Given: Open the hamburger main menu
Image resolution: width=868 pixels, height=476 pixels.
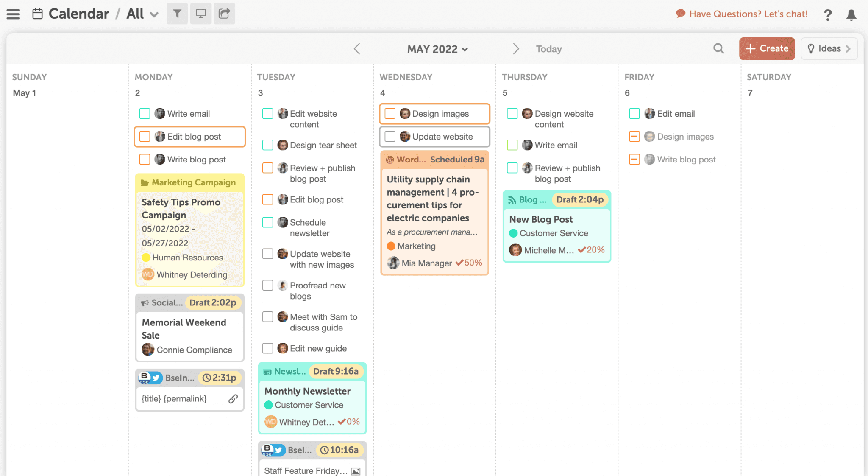Looking at the screenshot, I should [13, 14].
